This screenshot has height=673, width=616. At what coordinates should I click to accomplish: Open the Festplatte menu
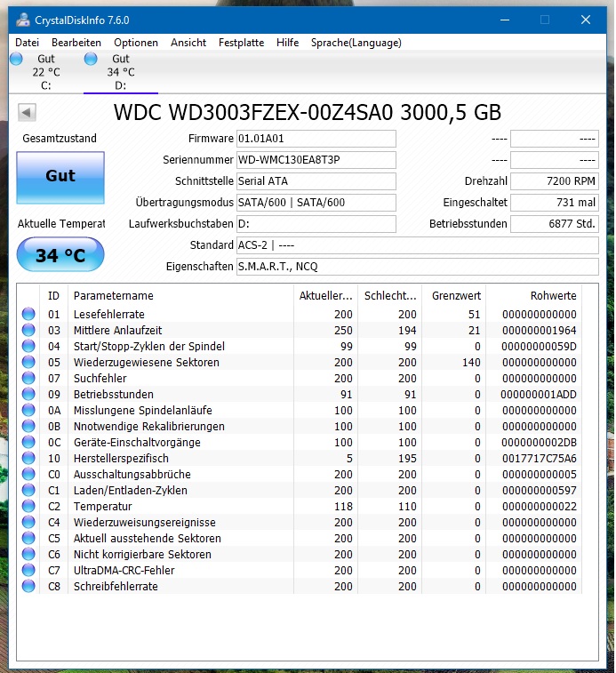[241, 43]
